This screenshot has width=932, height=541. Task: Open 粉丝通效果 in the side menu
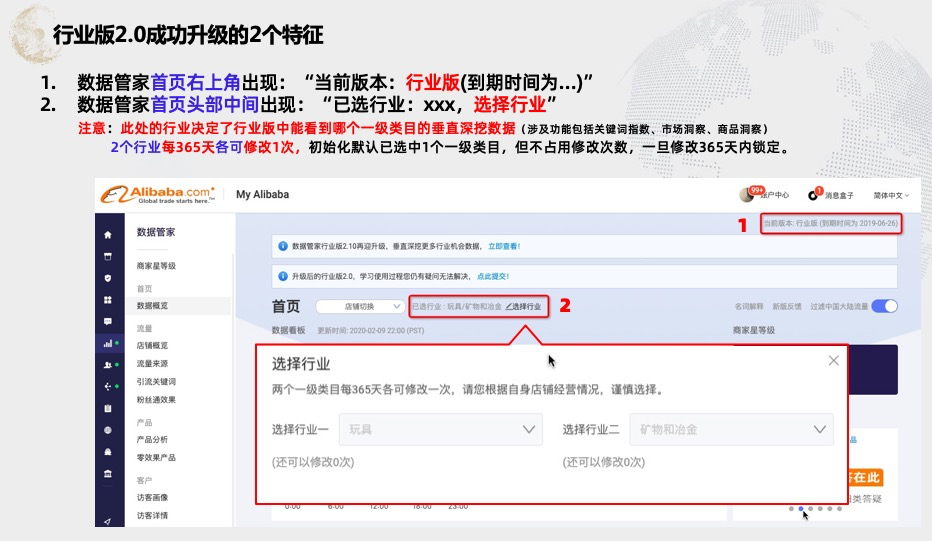(156, 400)
